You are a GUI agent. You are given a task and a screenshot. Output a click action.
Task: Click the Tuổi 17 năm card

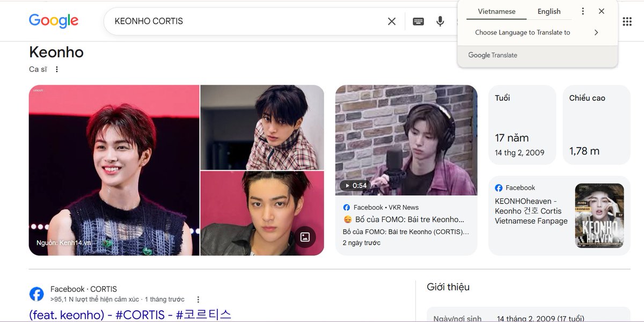pos(522,125)
